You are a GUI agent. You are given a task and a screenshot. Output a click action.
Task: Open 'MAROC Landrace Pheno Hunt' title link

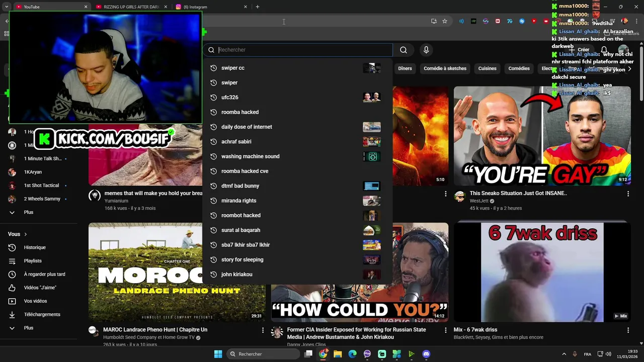(x=155, y=330)
